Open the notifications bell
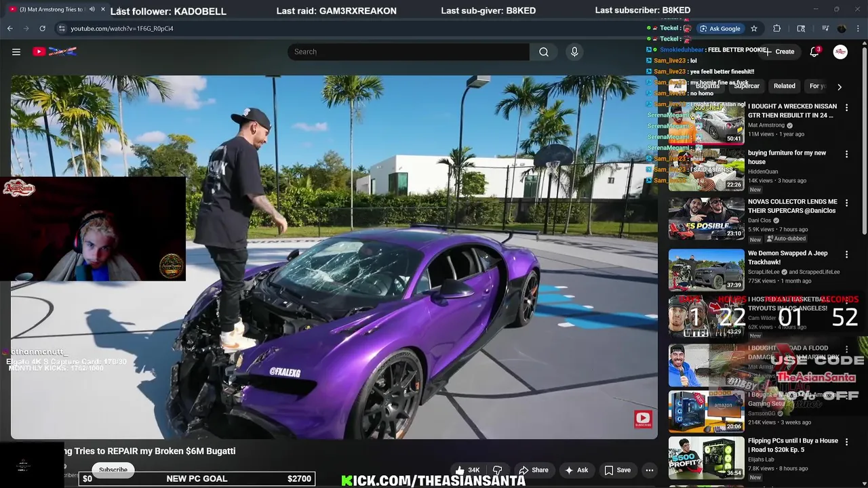This screenshot has height=488, width=868. coord(814,52)
